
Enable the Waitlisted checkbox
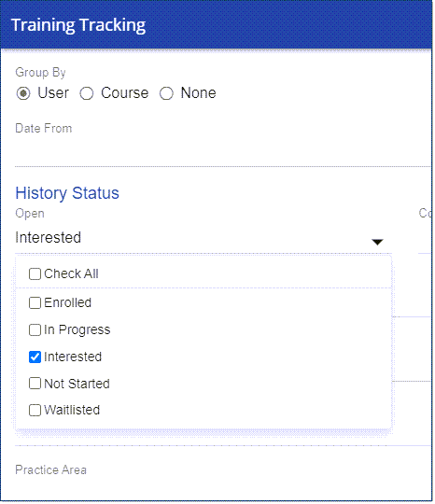(35, 410)
